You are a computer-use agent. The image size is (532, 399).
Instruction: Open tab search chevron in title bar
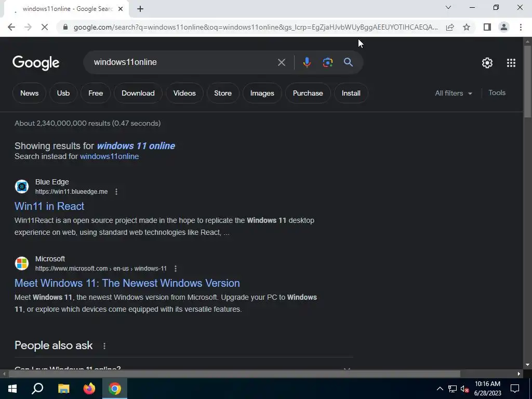[x=448, y=7]
